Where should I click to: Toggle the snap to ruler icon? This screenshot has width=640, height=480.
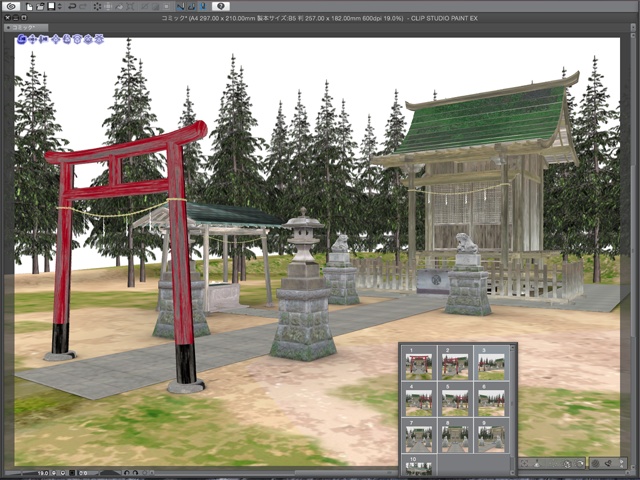coord(180,7)
